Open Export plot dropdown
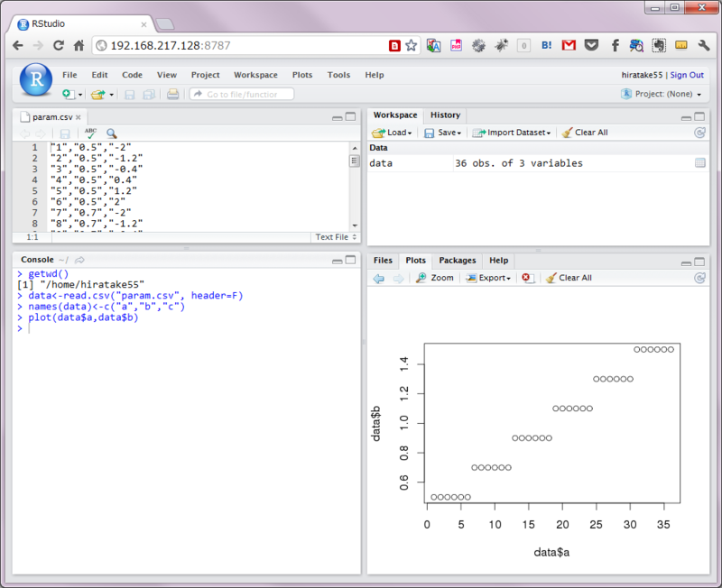This screenshot has width=722, height=588. (488, 278)
